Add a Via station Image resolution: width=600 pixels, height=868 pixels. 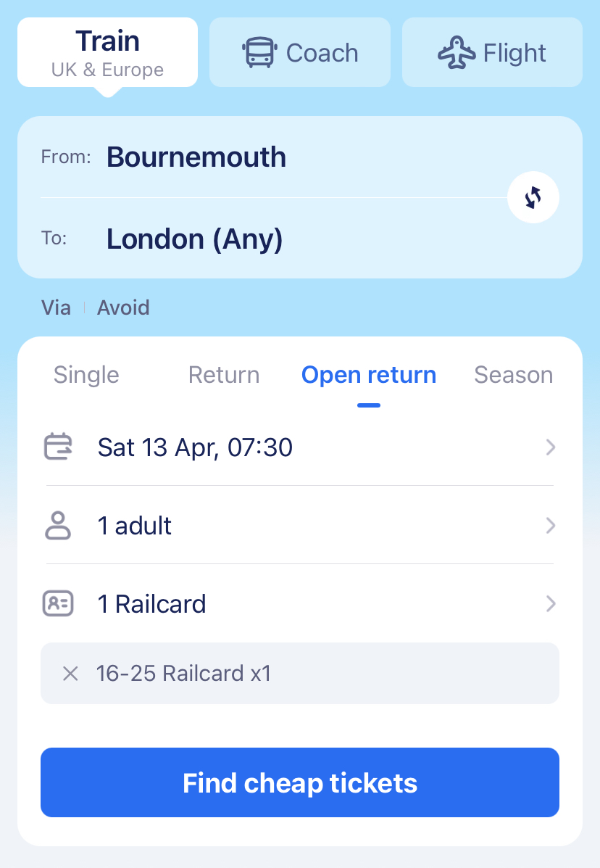click(56, 307)
